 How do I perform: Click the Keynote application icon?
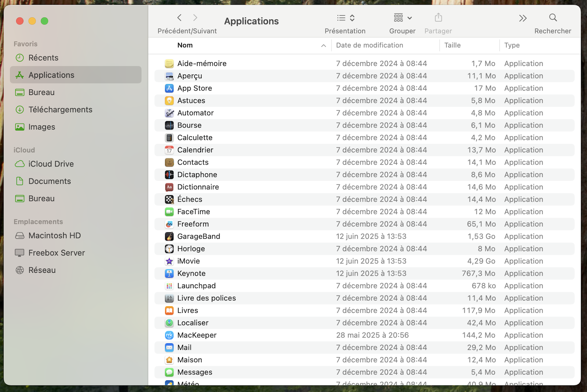[169, 274]
